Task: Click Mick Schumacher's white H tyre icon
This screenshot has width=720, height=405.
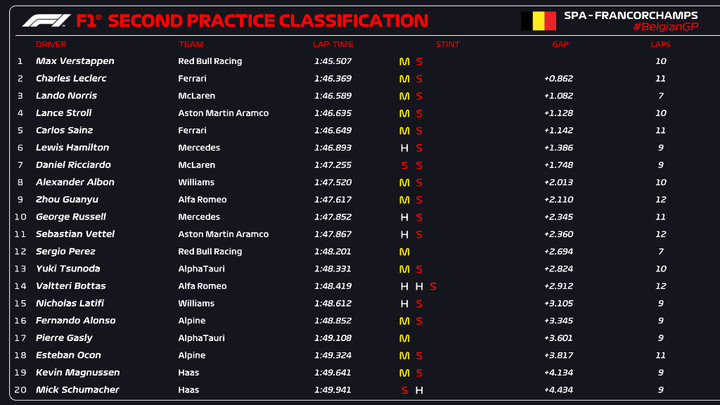Action: pos(419,390)
